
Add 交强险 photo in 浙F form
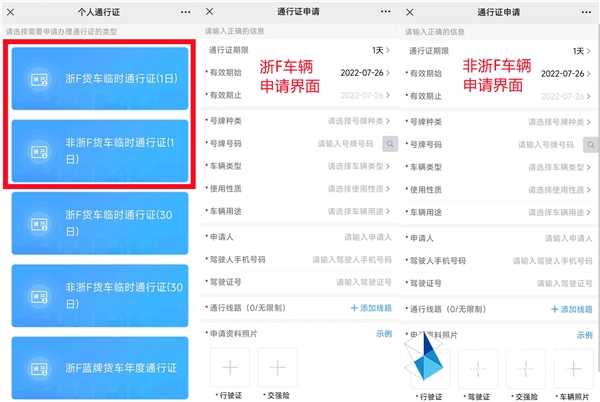[x=277, y=368]
